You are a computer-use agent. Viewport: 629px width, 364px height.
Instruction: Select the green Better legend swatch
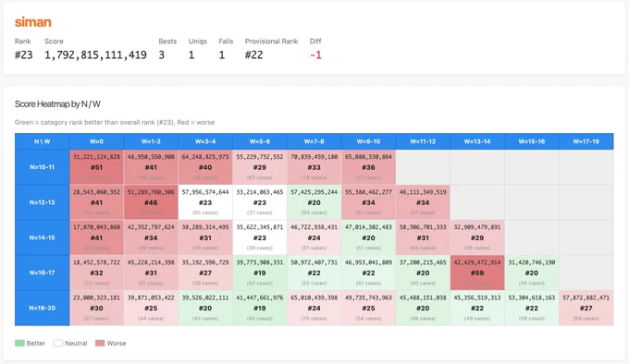point(19,343)
